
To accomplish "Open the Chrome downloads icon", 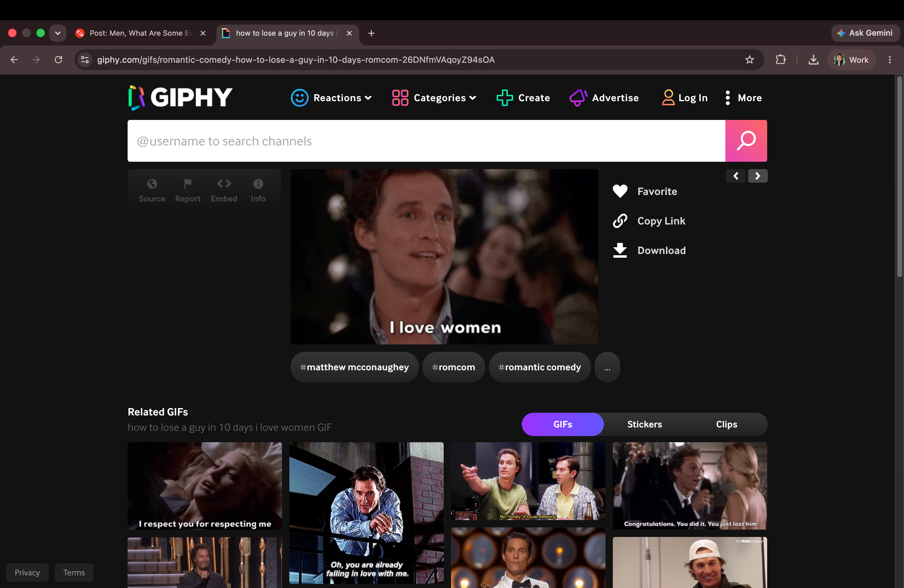I will 813,60.
